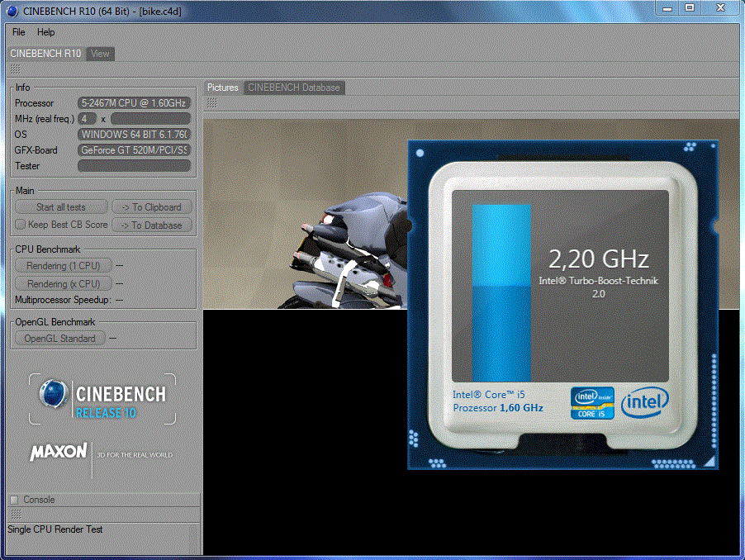Image resolution: width=745 pixels, height=560 pixels.
Task: Click the empty Tester field
Action: pyautogui.click(x=134, y=166)
